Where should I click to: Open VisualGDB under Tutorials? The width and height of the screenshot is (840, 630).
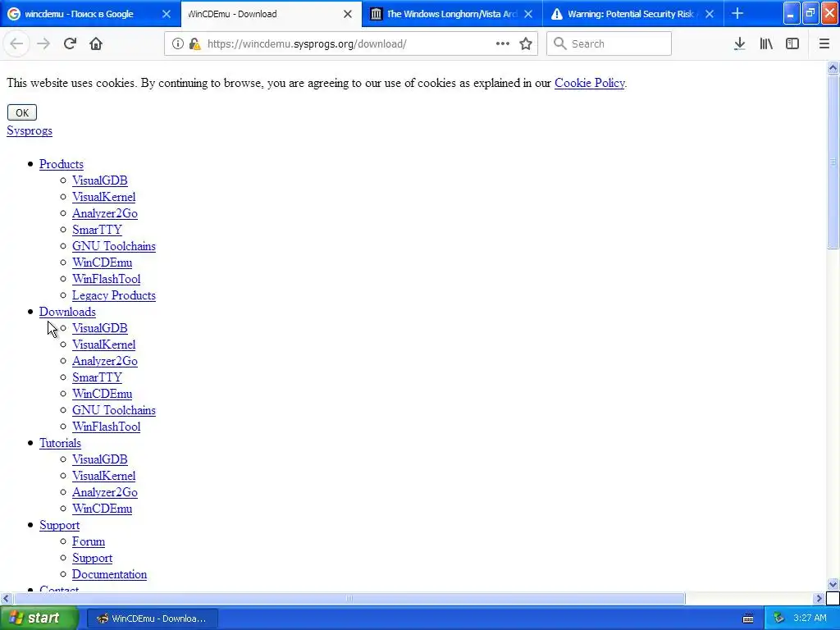99,459
